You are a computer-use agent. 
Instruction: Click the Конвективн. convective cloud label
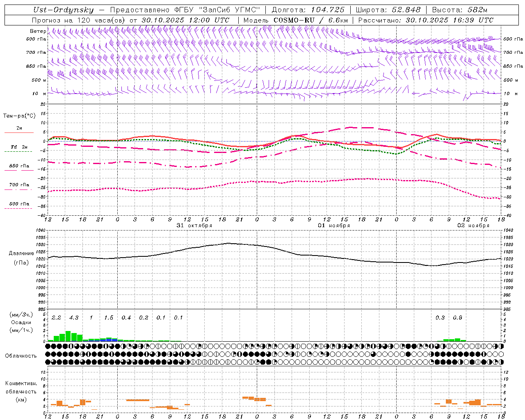[21, 383]
